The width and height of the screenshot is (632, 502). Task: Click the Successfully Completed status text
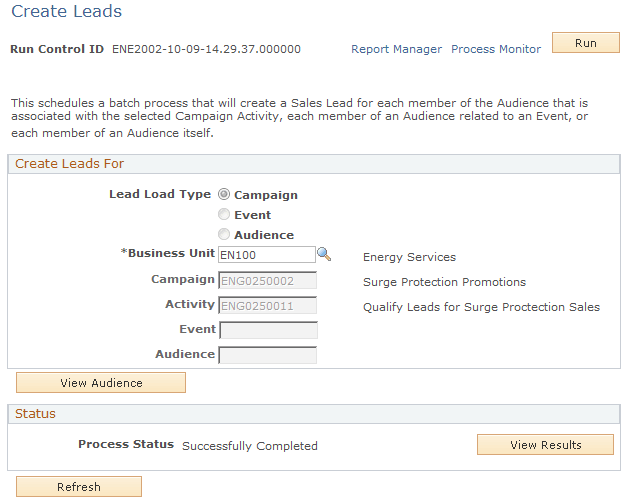249,446
